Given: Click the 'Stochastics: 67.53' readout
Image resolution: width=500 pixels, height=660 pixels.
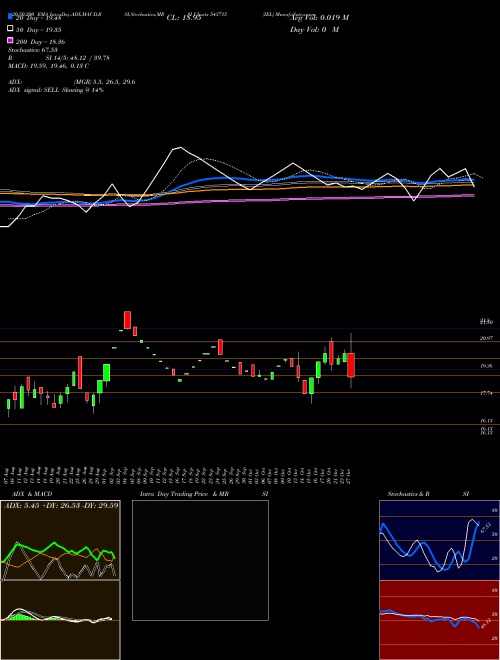Looking at the screenshot, I should (x=33, y=50).
